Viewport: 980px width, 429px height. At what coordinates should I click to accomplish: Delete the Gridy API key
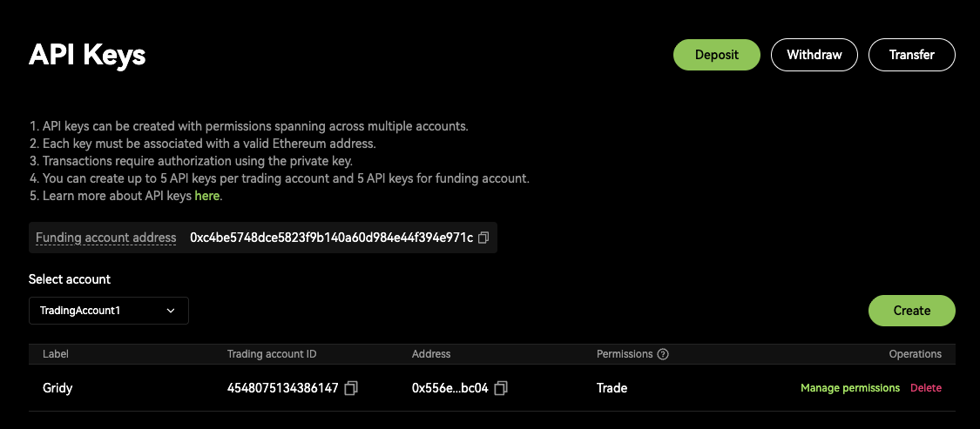pos(926,388)
